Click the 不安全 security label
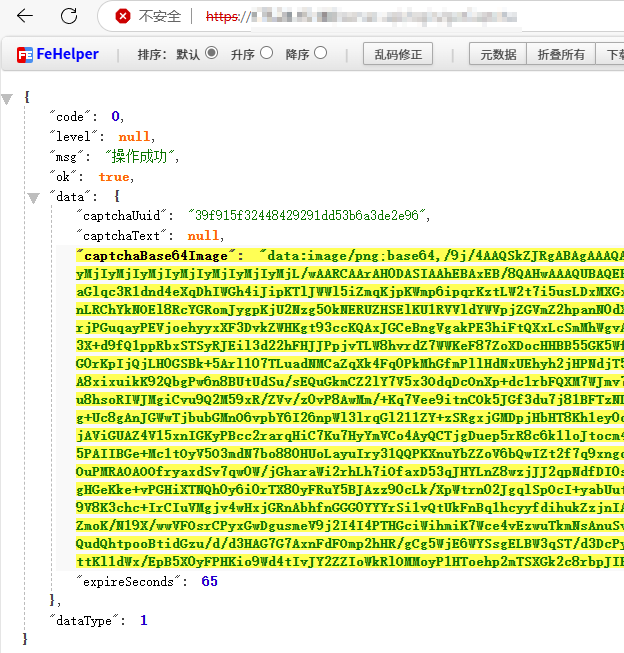 [160, 16]
